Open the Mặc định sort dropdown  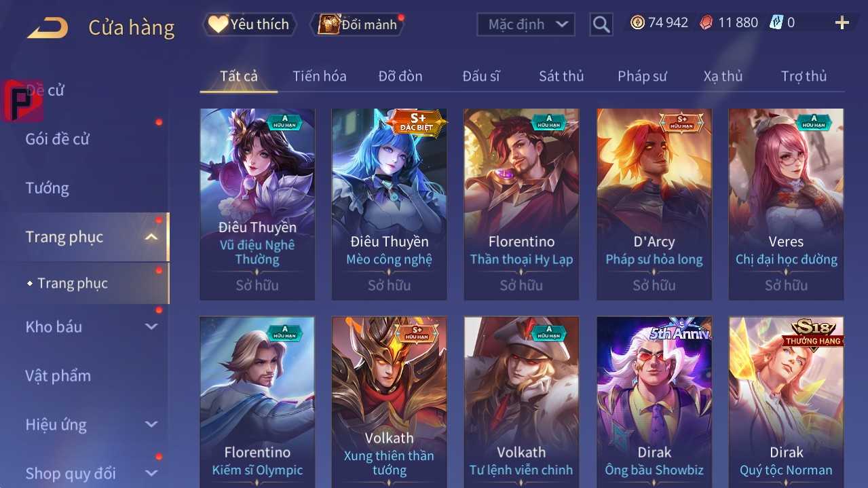point(526,24)
